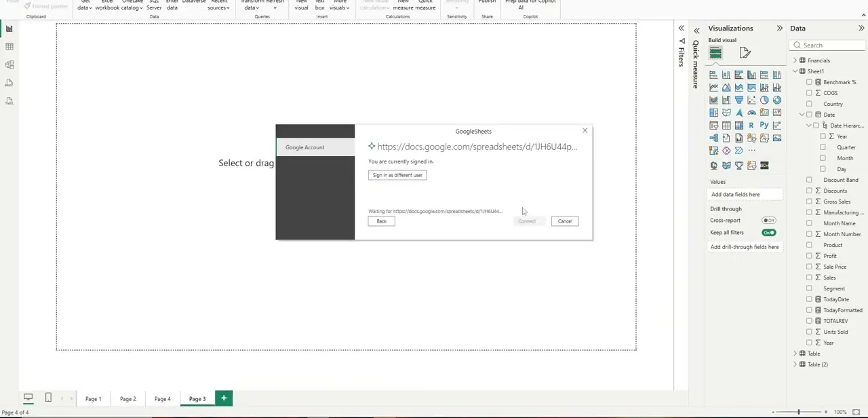Toggle Keep all filters switch
The width and height of the screenshot is (868, 418).
(x=768, y=233)
